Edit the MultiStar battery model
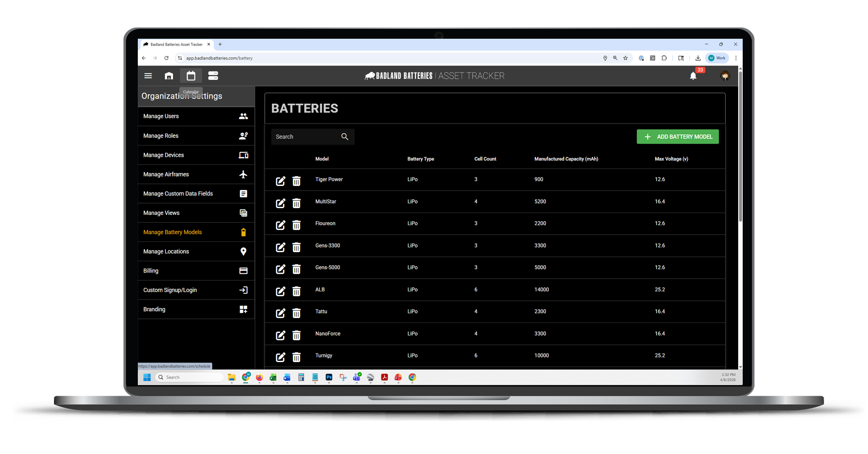This screenshot has height=454, width=868. (280, 203)
